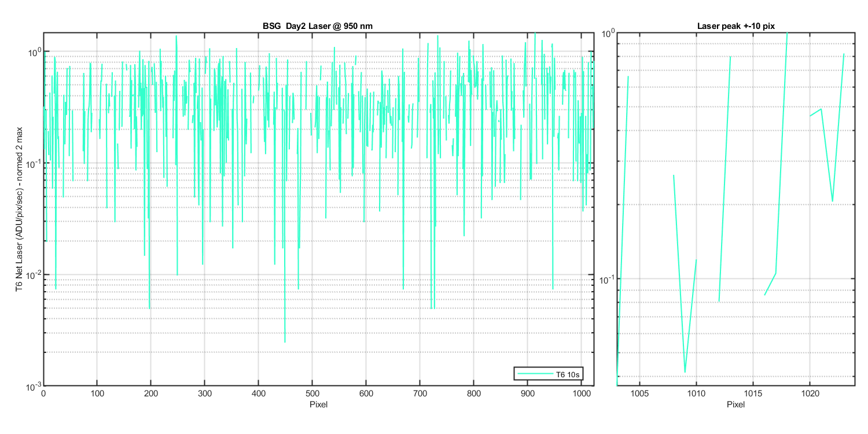Click x-axis tick label "100"
868x434 pixels.
click(97, 394)
